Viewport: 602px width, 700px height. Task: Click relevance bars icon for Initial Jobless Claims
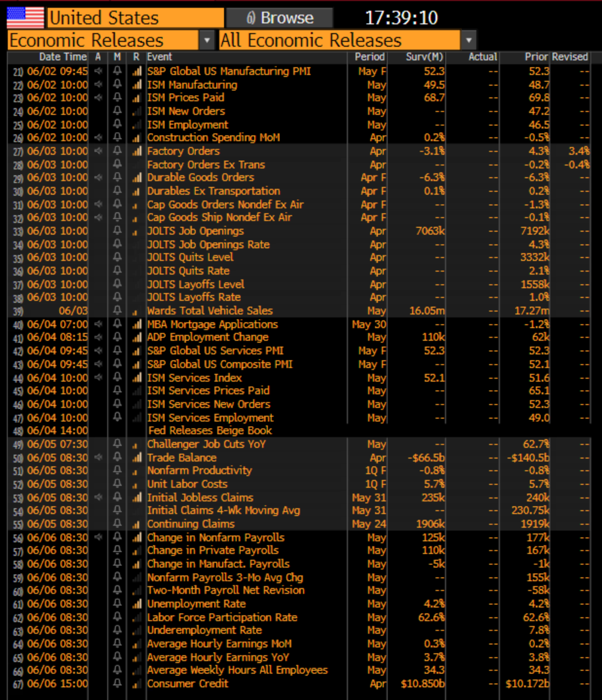point(137,497)
